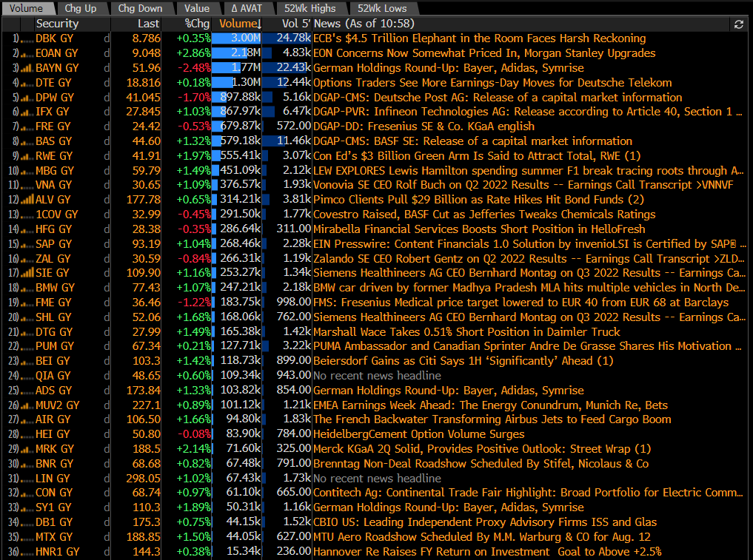Select the RWE GY security
The width and height of the screenshot is (753, 560).
click(54, 156)
